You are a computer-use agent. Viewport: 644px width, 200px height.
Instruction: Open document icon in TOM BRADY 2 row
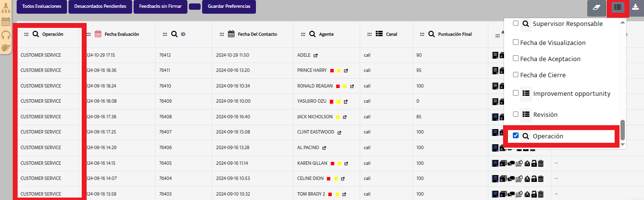[x=495, y=194]
